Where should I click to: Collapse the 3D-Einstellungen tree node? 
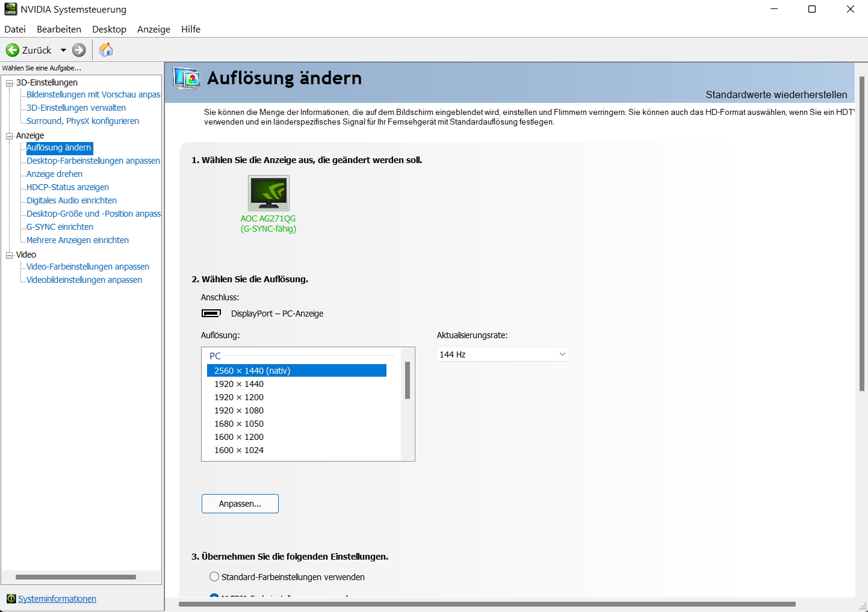[9, 83]
